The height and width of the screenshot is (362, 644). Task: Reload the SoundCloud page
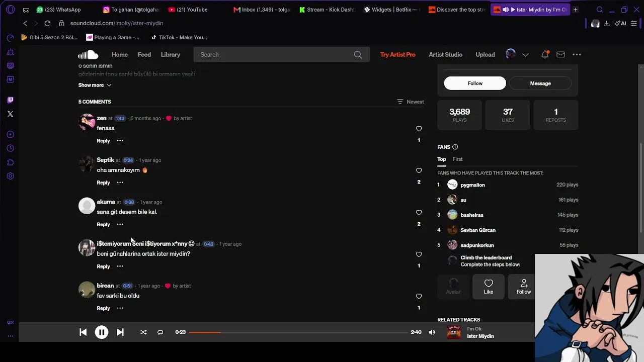click(x=47, y=23)
